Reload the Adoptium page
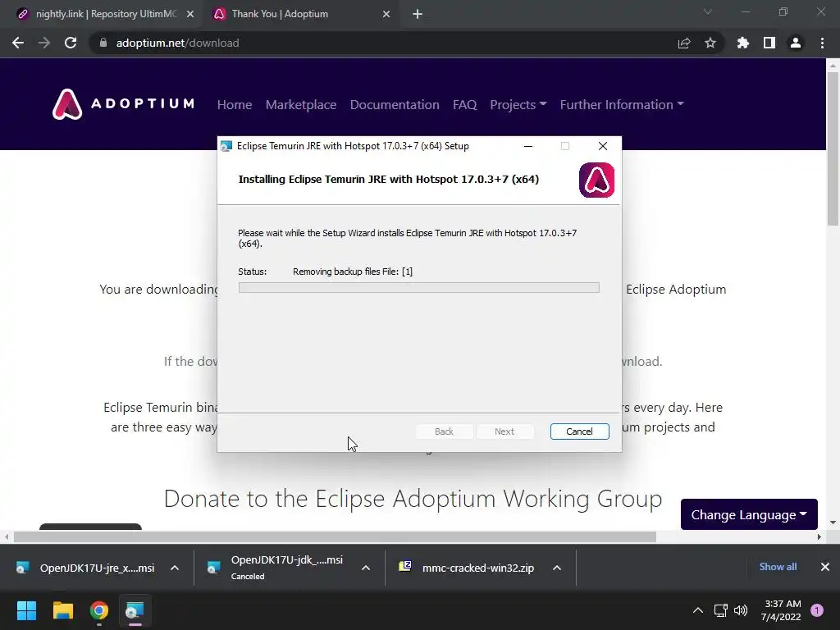The height and width of the screenshot is (630, 840). click(x=71, y=43)
